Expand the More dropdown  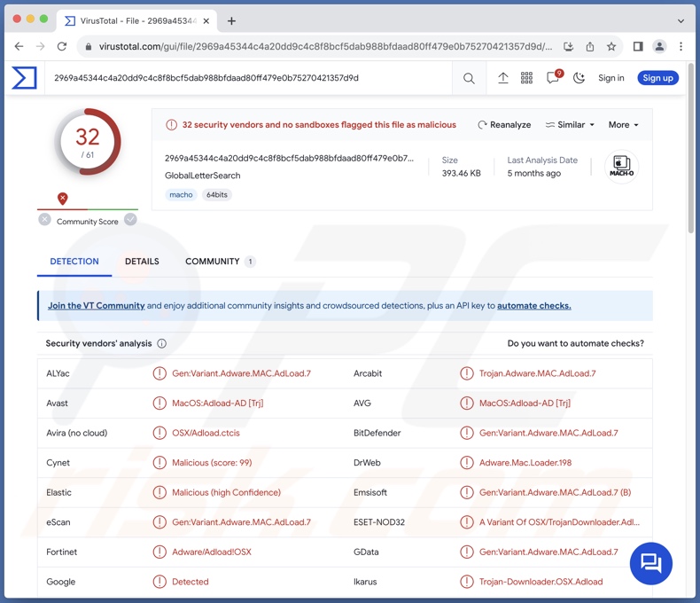point(623,125)
